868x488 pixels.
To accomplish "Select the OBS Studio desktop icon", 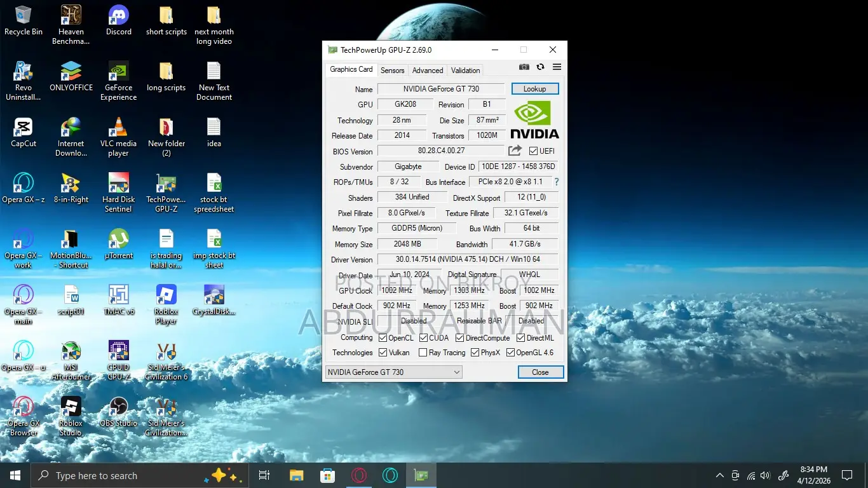I will click(x=119, y=412).
